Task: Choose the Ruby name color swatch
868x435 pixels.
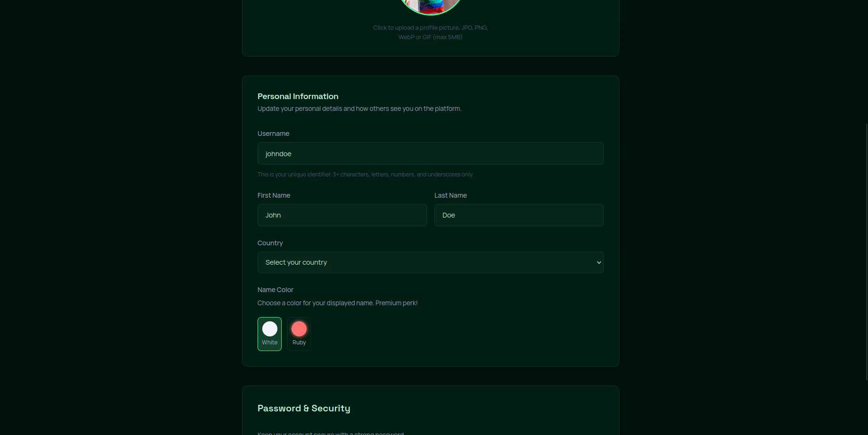Action: pyautogui.click(x=299, y=334)
